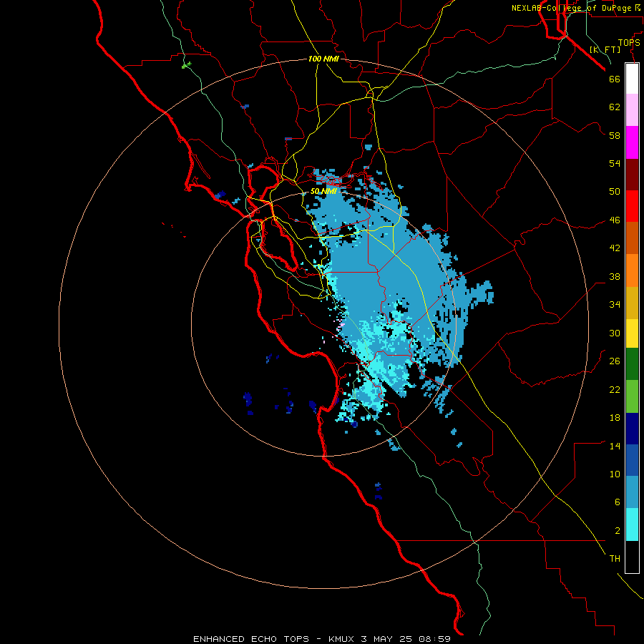Viewport: 644px width, 644px height.
Task: Click the legend value '54'
Action: tap(615, 163)
